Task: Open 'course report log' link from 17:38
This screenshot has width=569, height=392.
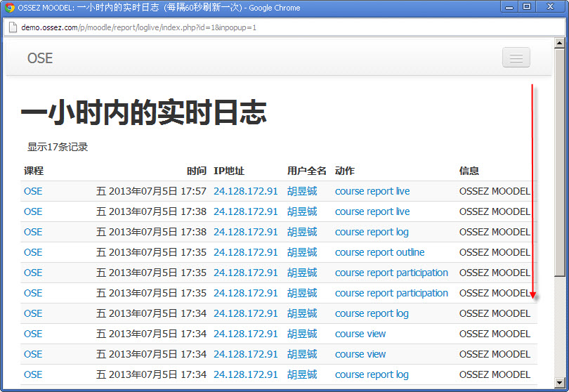Action: coord(372,232)
